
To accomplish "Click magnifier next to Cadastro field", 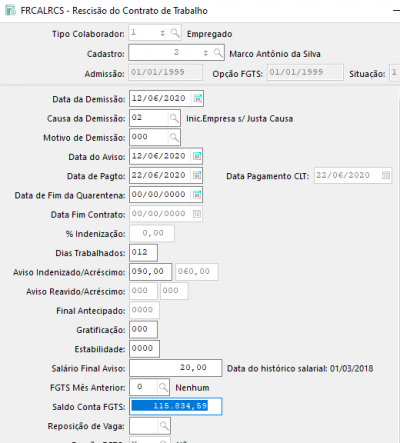I will (218, 53).
